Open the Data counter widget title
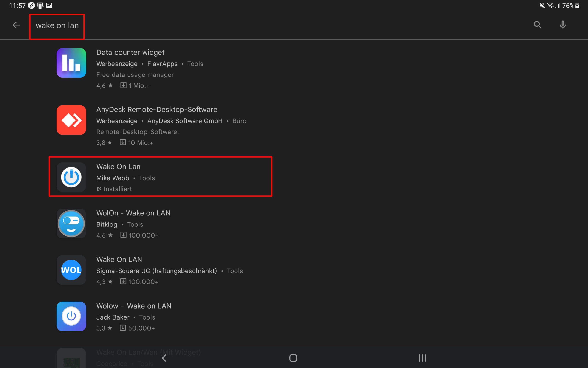 [x=130, y=52]
